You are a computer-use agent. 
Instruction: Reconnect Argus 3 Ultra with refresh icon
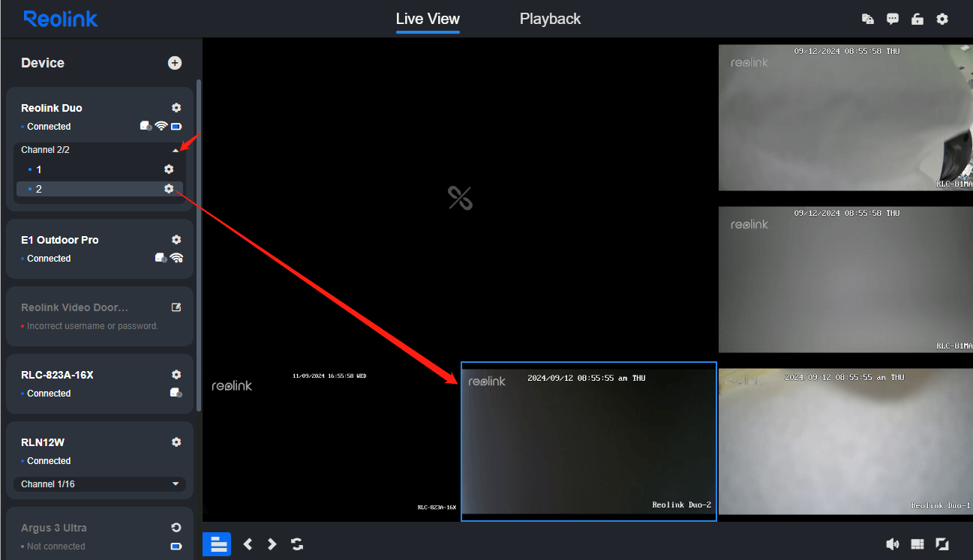tap(176, 528)
